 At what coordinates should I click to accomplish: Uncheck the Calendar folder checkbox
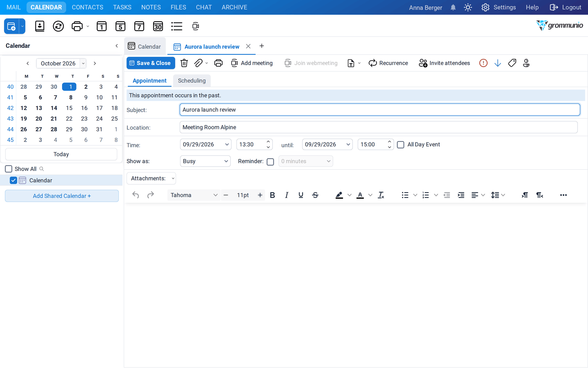[13, 180]
